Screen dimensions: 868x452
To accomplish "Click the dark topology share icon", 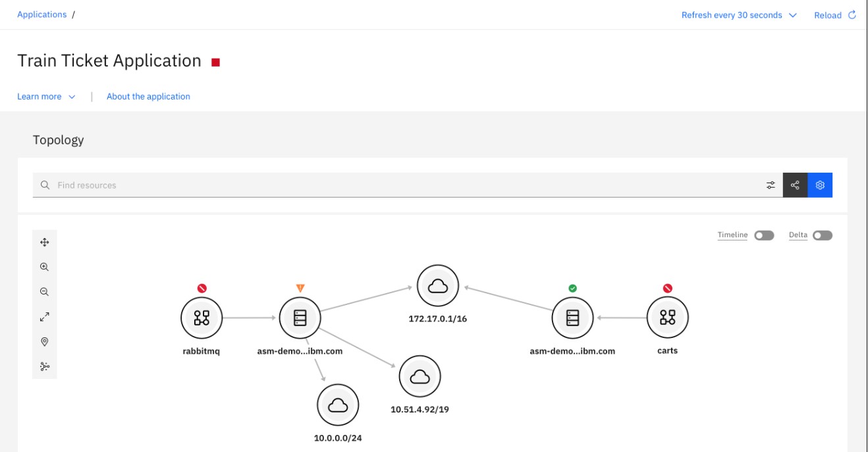I will 795,185.
